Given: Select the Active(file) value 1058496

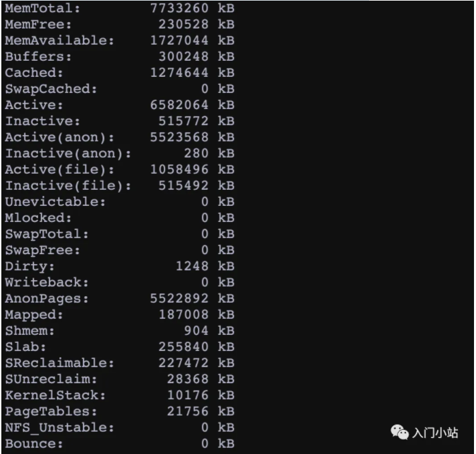Looking at the screenshot, I should pyautogui.click(x=179, y=169).
